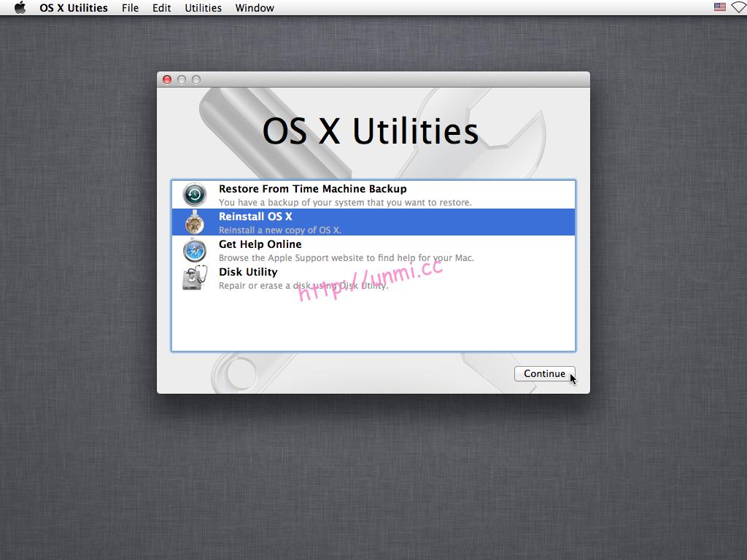Open the Utilities menu
Screen dimensions: 747x560
click(x=203, y=8)
